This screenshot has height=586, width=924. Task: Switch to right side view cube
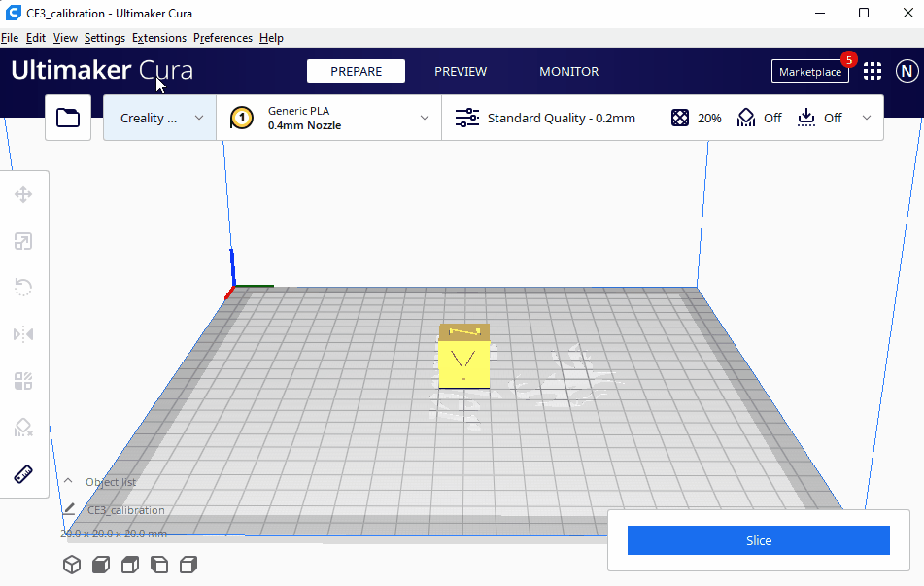pos(188,565)
